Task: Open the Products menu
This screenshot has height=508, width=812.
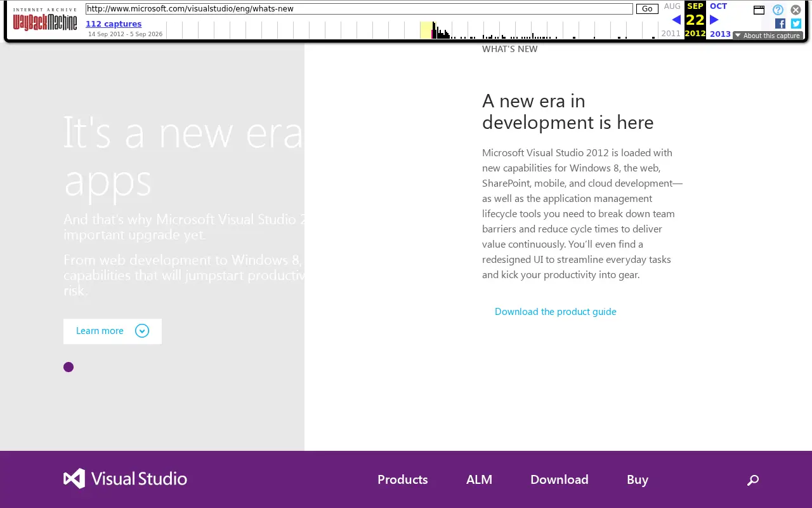Action: tap(403, 479)
